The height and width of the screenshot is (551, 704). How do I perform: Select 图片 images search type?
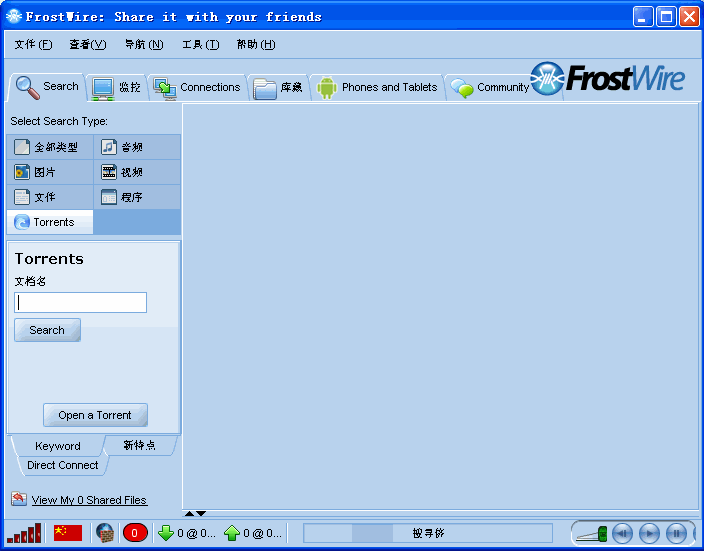(x=50, y=172)
